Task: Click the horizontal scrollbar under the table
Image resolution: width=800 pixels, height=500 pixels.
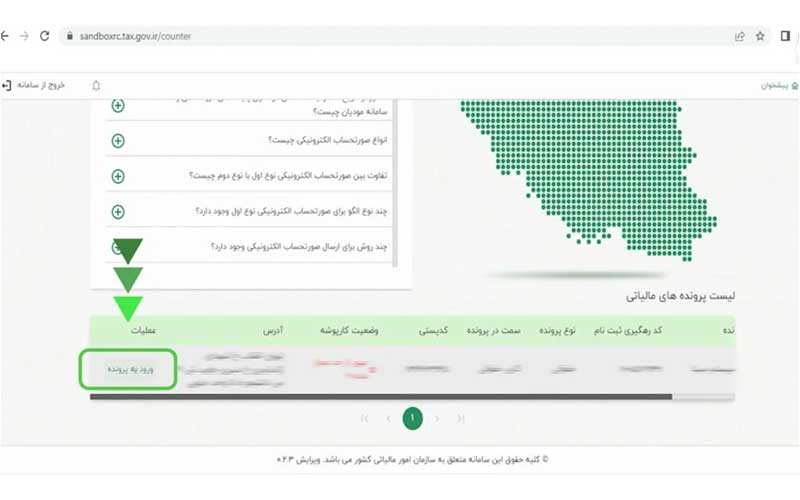Action: click(x=380, y=396)
